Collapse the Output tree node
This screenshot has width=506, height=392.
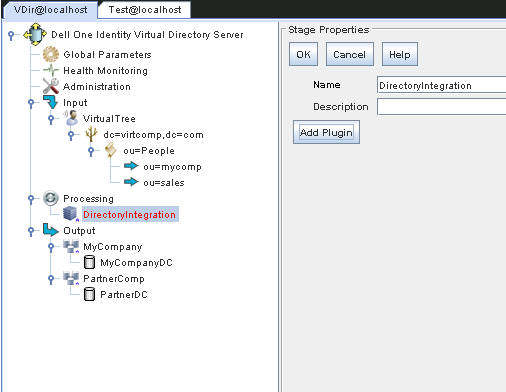point(31,231)
